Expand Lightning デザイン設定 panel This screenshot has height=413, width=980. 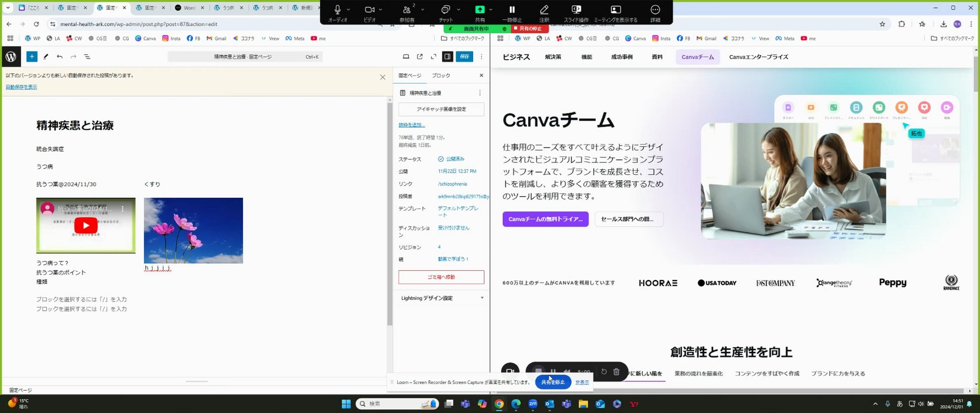(x=441, y=298)
